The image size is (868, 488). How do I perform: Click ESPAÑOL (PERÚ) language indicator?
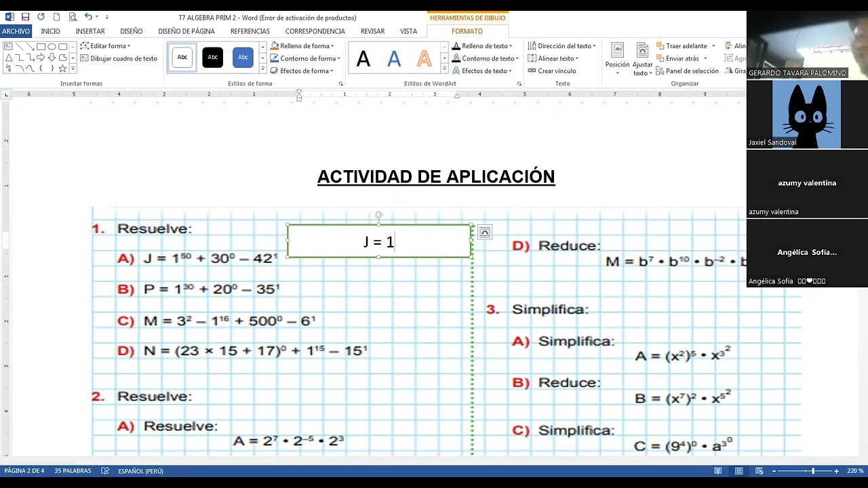click(140, 471)
